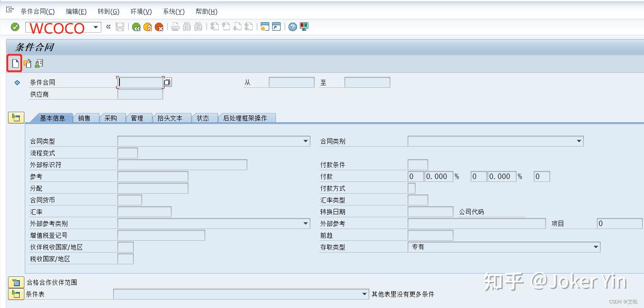This screenshot has height=308, width=644.
Task: Click the green Continue checkmark icon
Action: (15, 27)
